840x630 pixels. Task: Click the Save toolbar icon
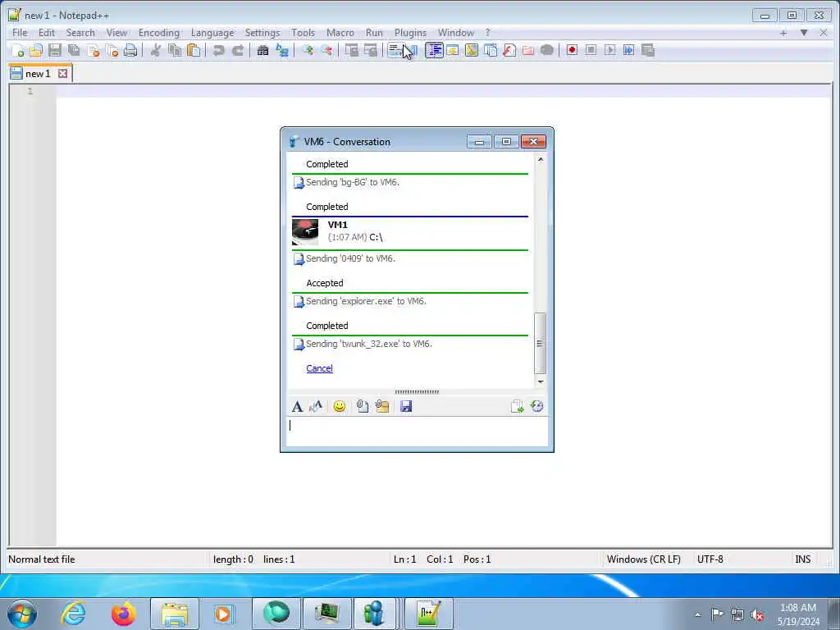[55, 50]
